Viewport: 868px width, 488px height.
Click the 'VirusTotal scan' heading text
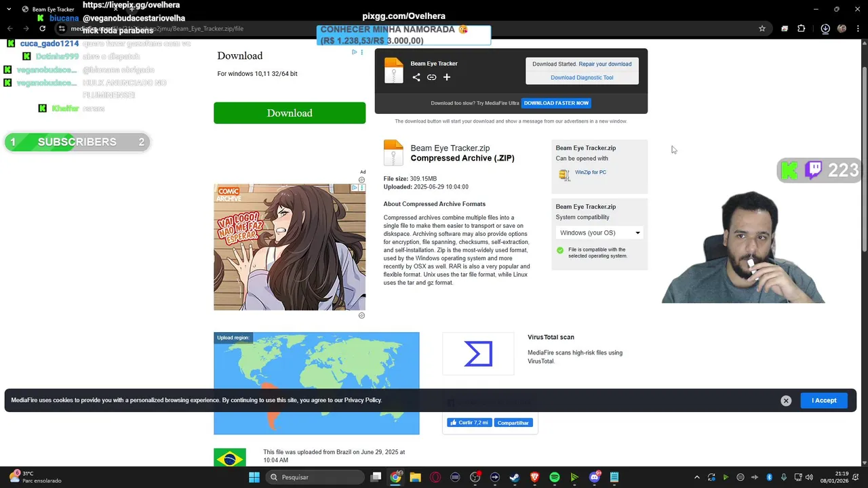click(551, 337)
